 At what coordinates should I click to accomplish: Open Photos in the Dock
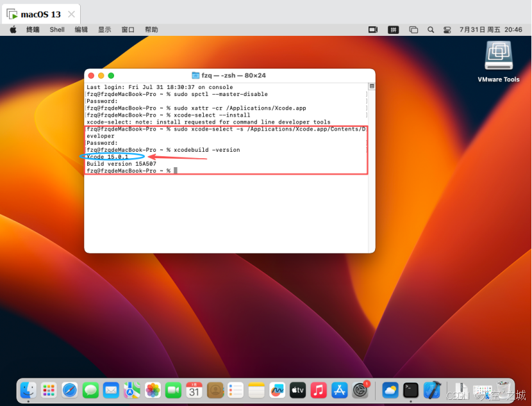click(x=153, y=391)
